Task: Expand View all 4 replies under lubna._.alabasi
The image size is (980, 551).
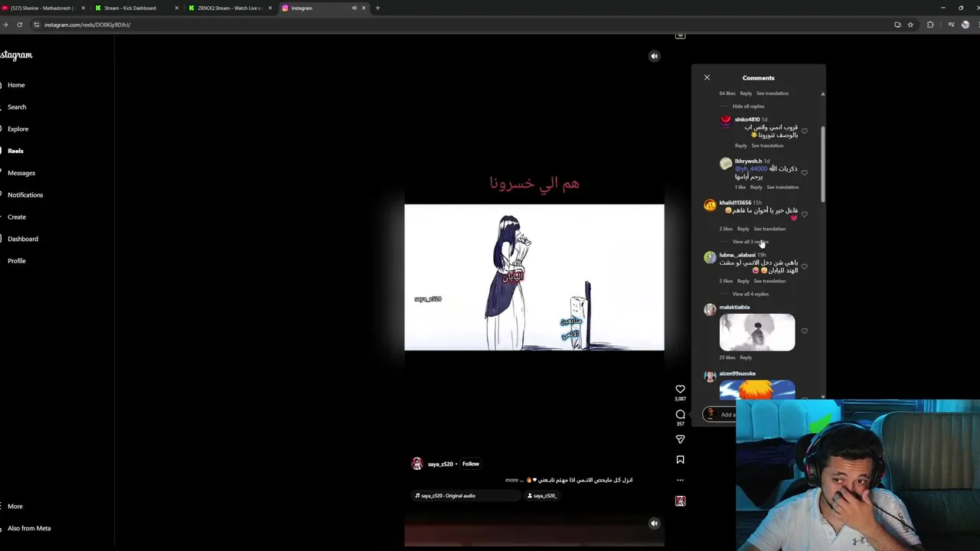Action: tap(750, 294)
